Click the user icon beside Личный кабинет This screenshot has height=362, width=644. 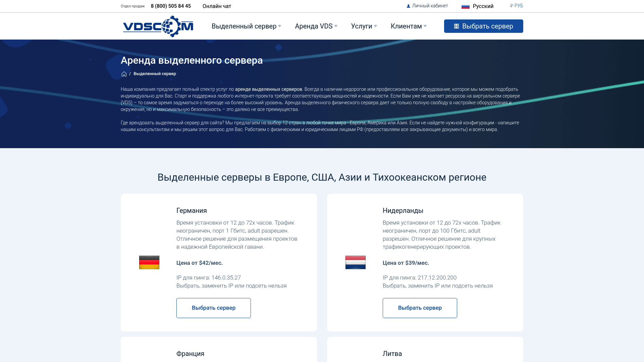point(409,6)
